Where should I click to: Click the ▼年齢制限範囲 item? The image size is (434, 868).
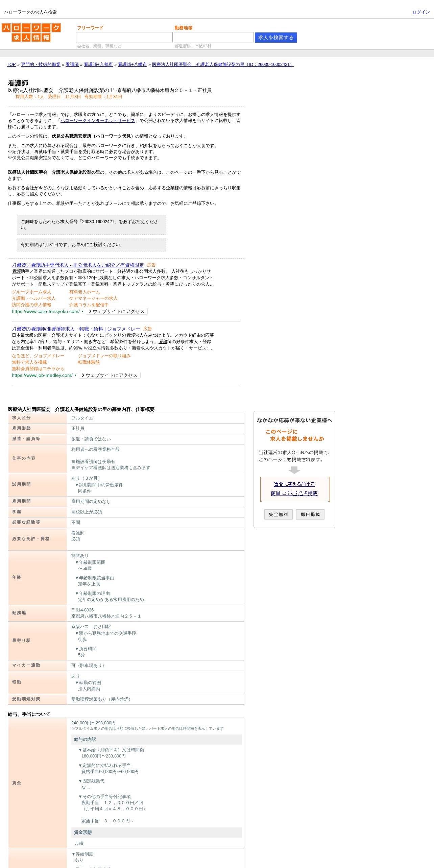coord(90,562)
